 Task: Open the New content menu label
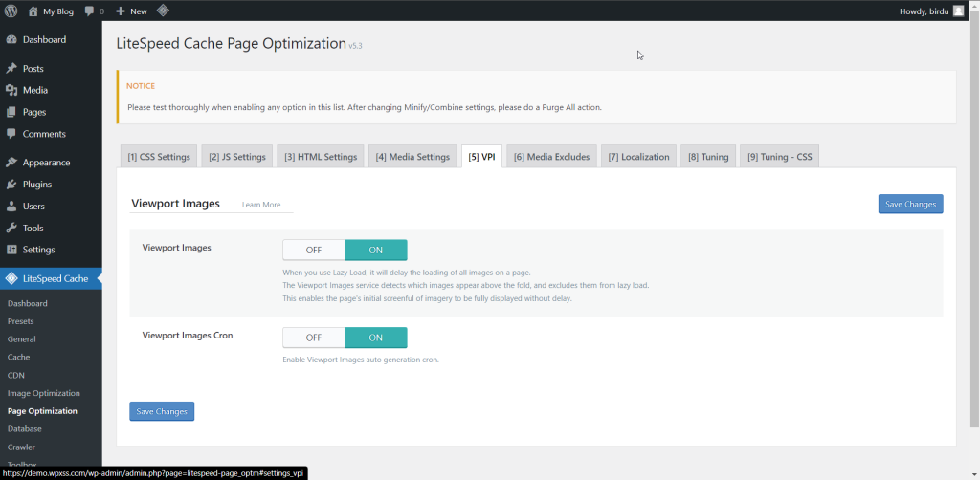139,11
